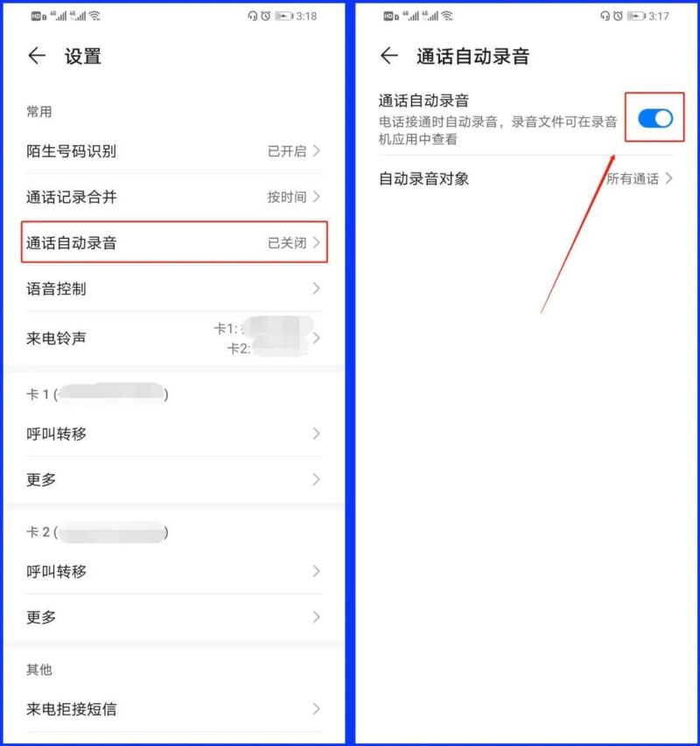Open 呼叫转移 under 卡 1

[x=174, y=434]
